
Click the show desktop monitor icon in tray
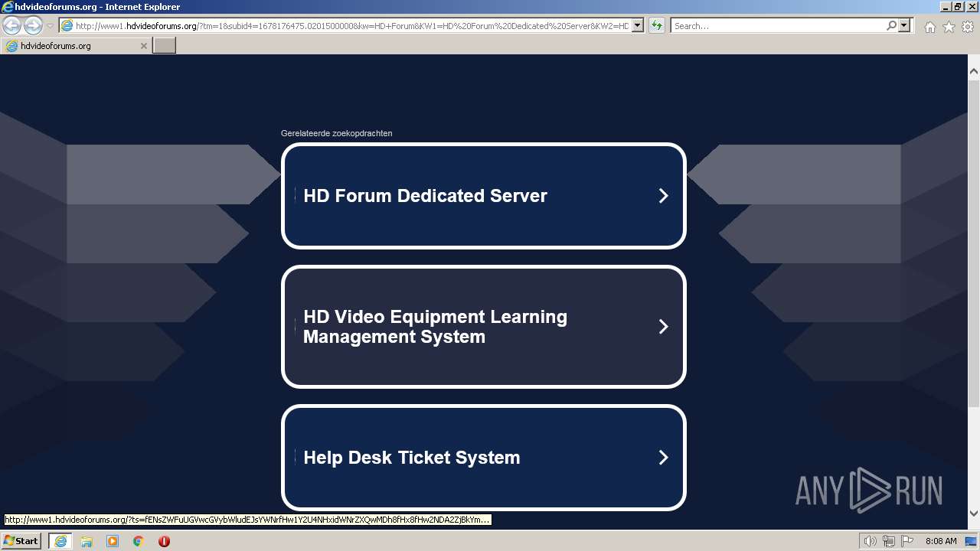coord(971,541)
